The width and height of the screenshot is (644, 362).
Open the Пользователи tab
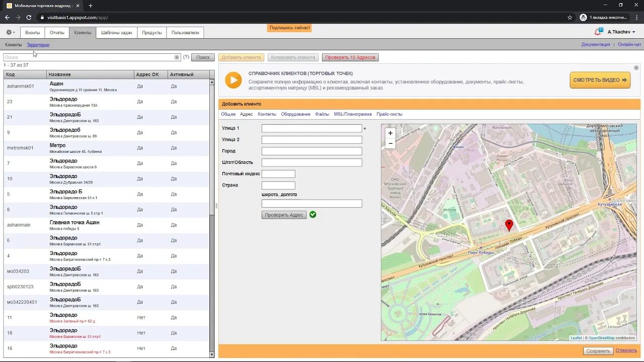[x=185, y=33]
